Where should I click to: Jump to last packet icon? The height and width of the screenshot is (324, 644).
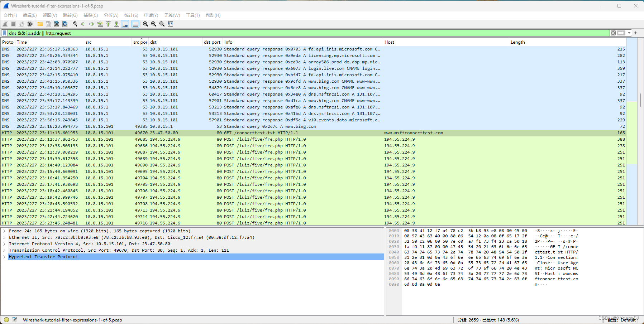point(116,24)
